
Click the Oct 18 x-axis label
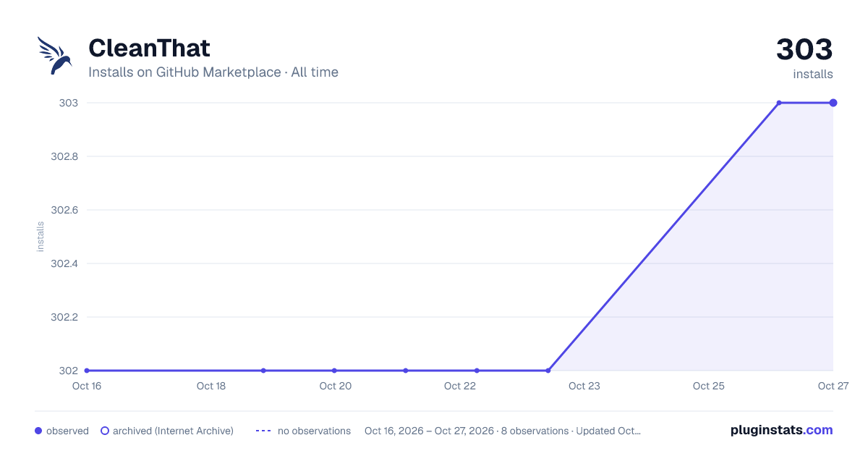tap(211, 386)
